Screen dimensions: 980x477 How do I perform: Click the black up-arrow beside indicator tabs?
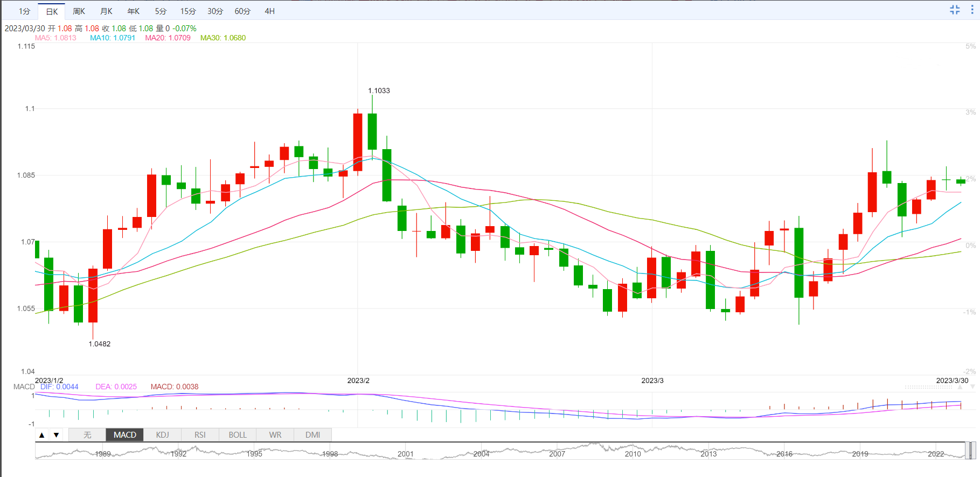coord(42,435)
